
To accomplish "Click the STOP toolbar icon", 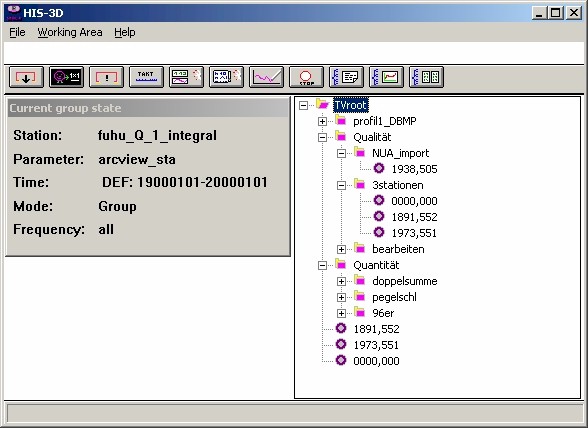I will (306, 77).
